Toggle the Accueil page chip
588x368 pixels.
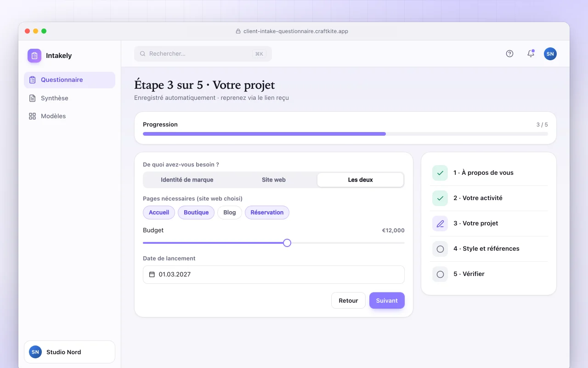159,213
